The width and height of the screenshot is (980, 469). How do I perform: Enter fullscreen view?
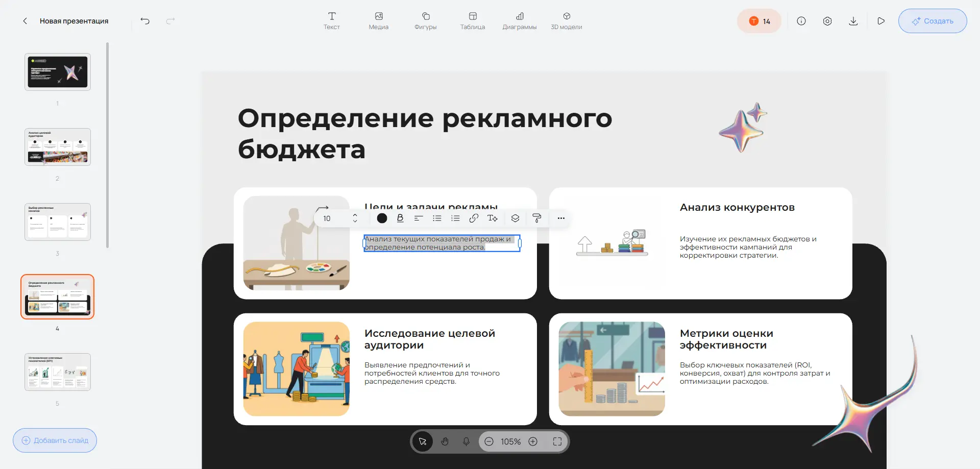(x=557, y=441)
